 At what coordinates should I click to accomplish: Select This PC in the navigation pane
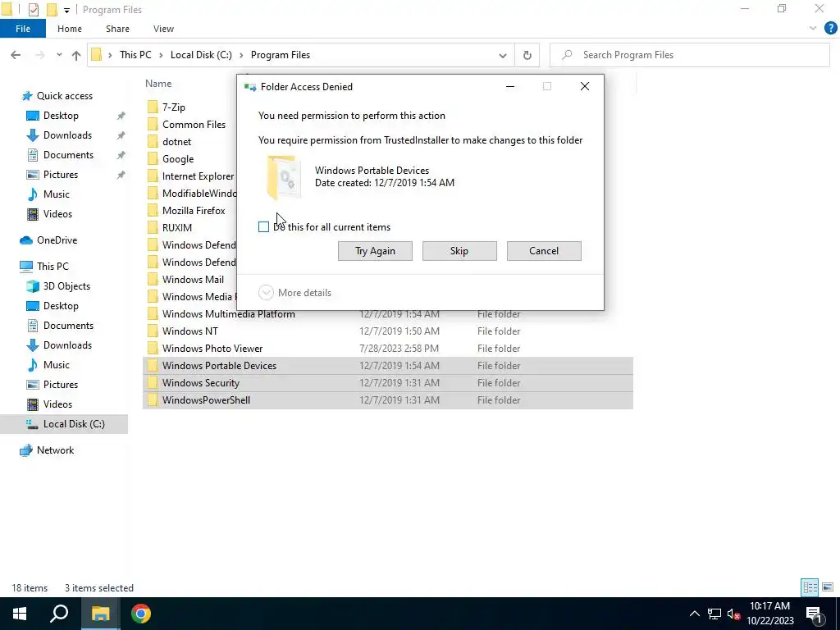click(x=52, y=267)
